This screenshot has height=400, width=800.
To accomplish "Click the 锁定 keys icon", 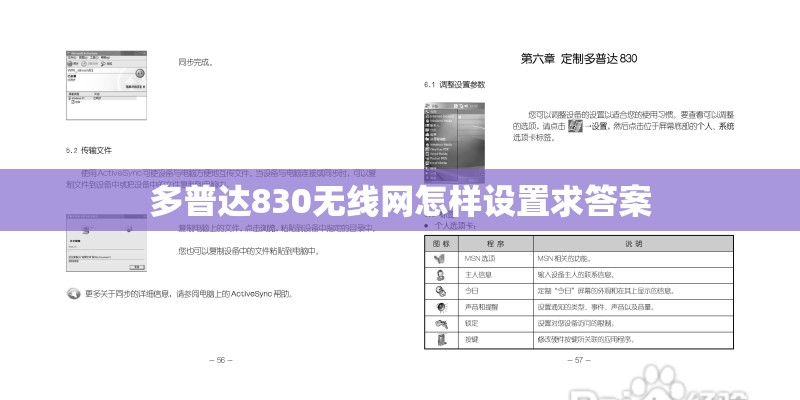I will tap(441, 323).
